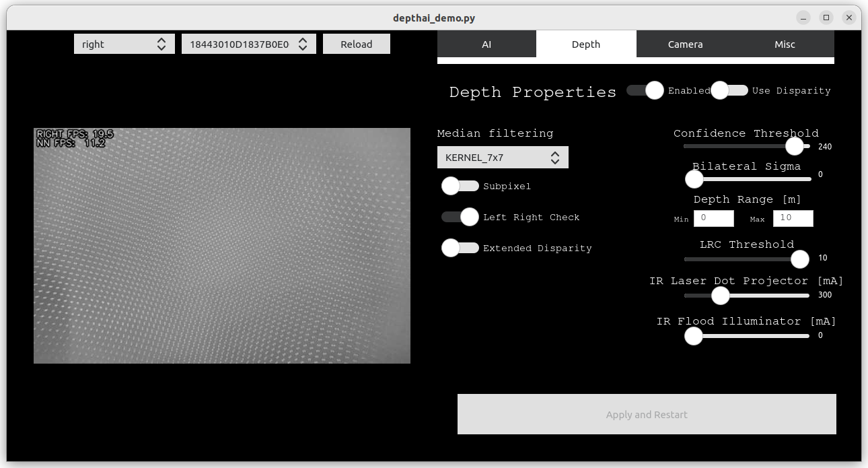Disable the Depth Properties Enabled toggle

click(643, 90)
